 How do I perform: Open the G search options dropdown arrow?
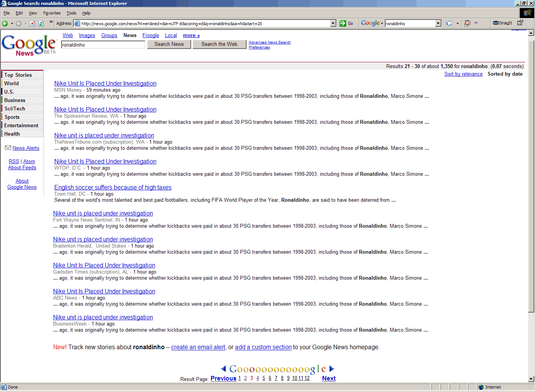[457, 23]
